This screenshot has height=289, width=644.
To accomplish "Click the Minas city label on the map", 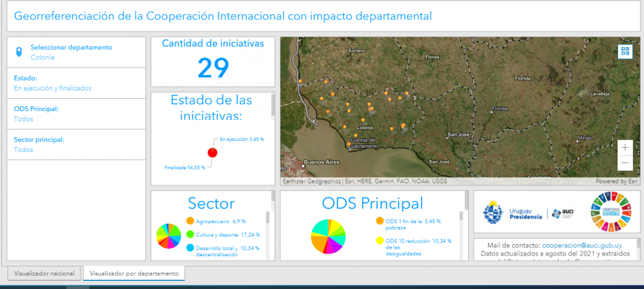I will pyautogui.click(x=583, y=137).
